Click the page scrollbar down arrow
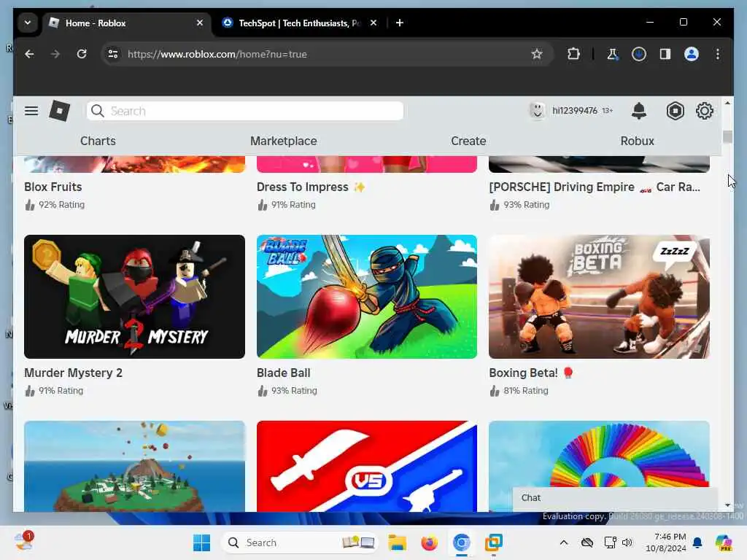Image resolution: width=747 pixels, height=560 pixels. pyautogui.click(x=727, y=505)
